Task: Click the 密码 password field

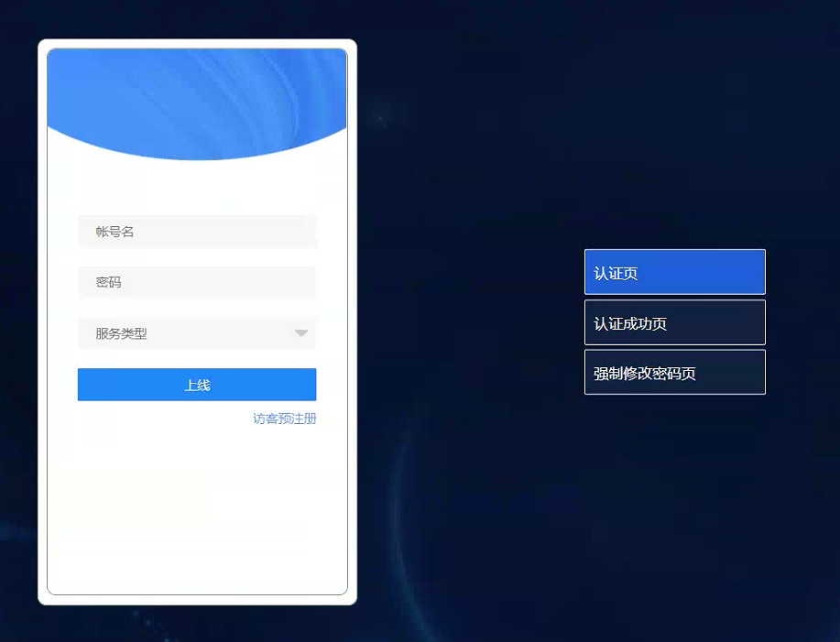Action: coord(198,282)
